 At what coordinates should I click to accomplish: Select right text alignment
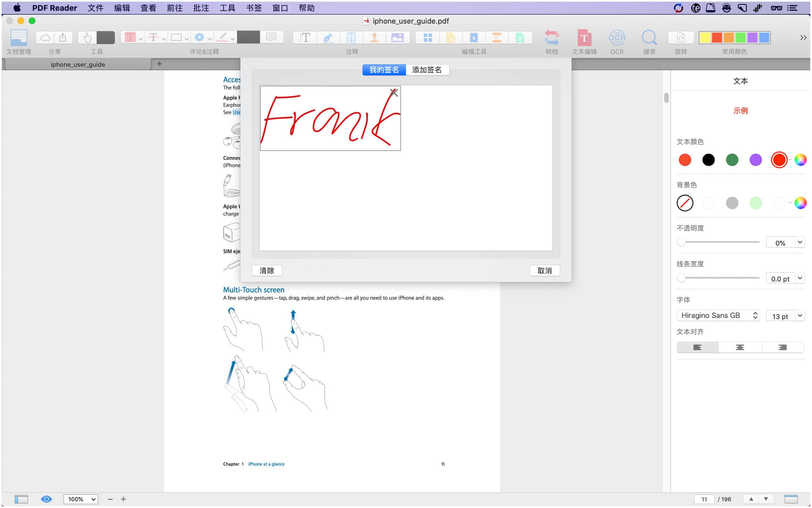click(x=783, y=347)
